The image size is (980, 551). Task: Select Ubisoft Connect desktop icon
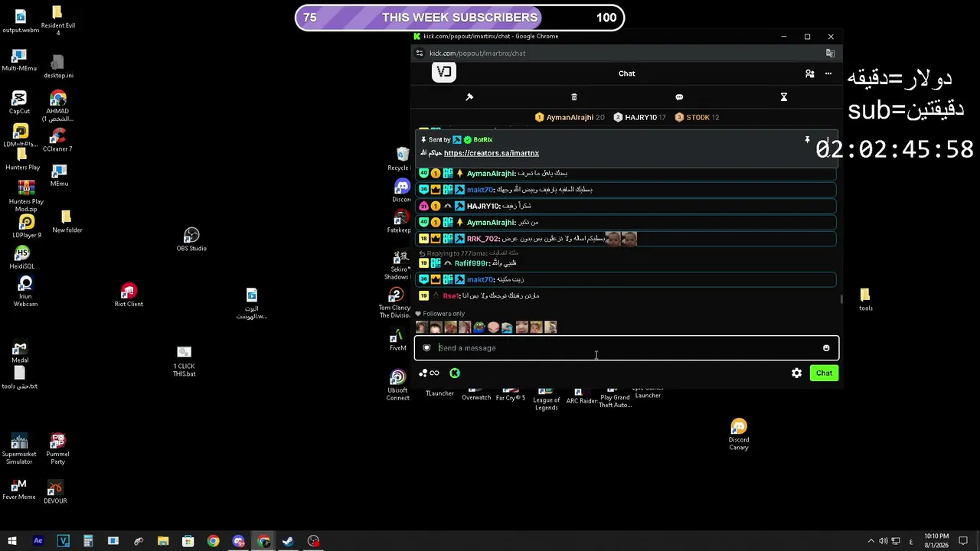pos(397,385)
